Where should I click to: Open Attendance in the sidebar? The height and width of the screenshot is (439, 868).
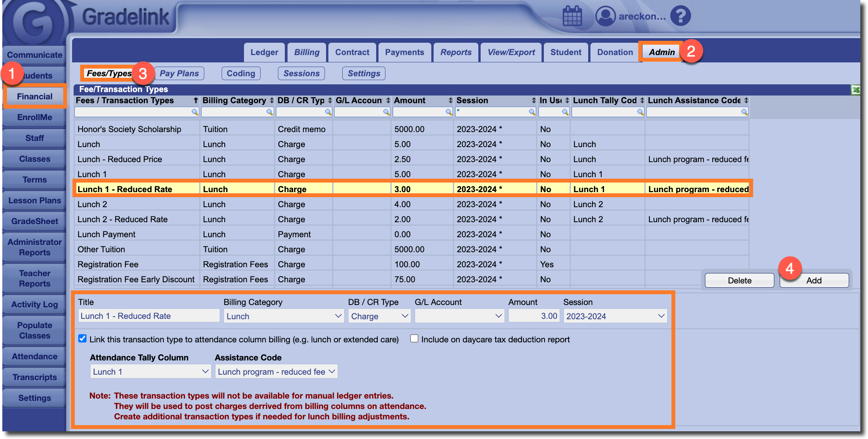(x=35, y=357)
